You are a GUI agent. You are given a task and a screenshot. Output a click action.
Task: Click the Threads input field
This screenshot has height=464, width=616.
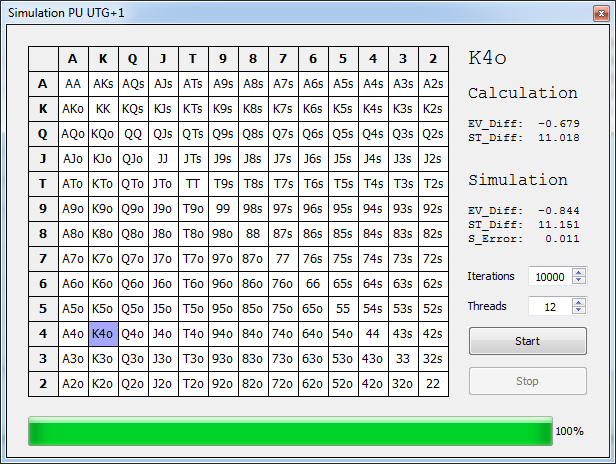click(x=551, y=306)
